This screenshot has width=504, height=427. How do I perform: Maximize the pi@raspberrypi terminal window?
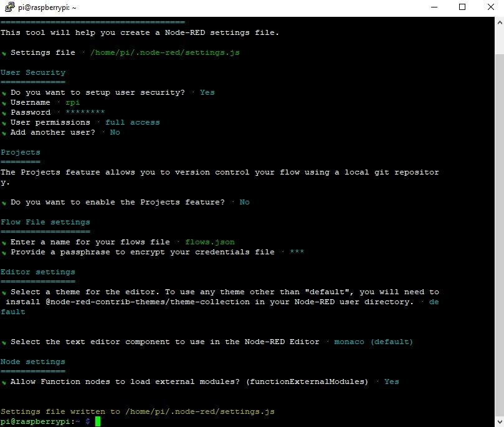462,7
